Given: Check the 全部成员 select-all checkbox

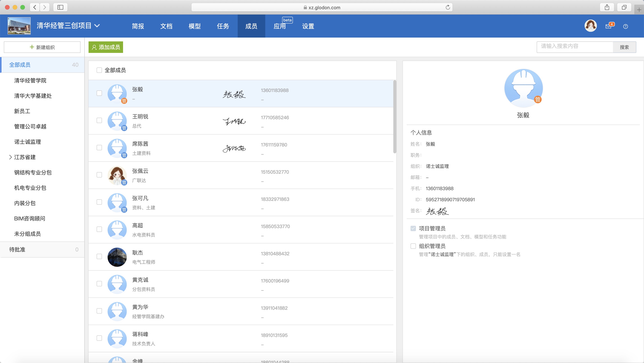Looking at the screenshot, I should point(99,70).
